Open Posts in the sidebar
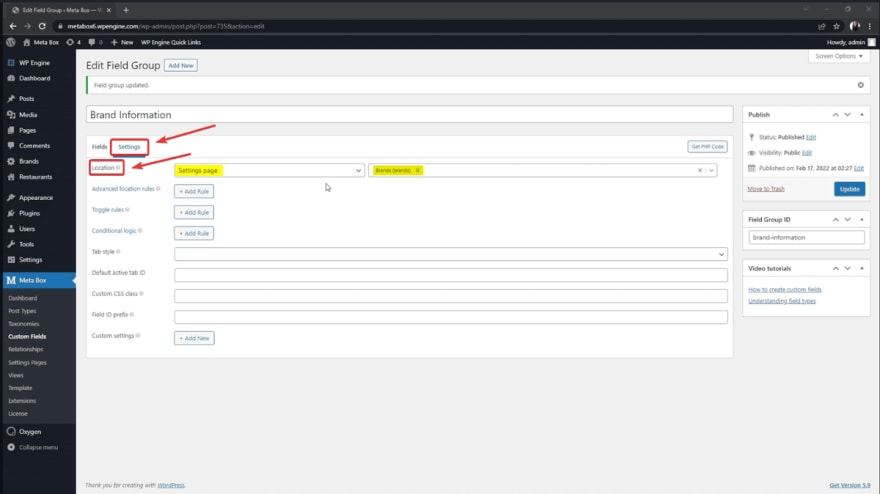 click(x=26, y=98)
